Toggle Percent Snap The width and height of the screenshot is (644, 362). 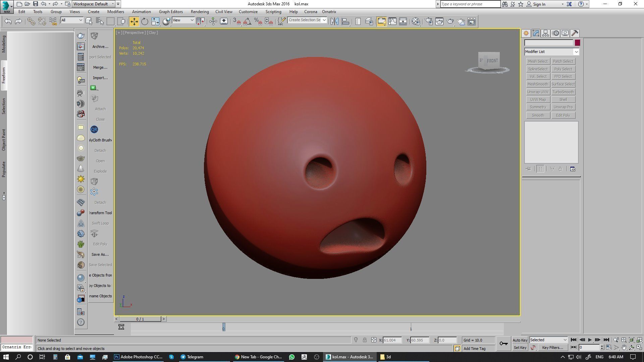258,21
